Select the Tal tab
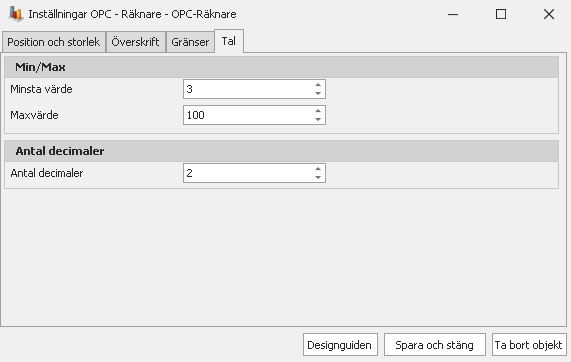The image size is (571, 362). click(229, 41)
